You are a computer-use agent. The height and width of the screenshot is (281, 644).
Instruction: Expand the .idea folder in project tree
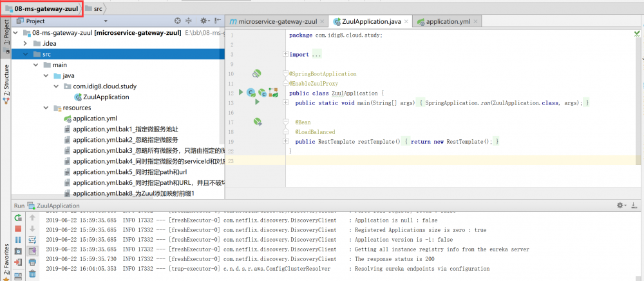25,44
